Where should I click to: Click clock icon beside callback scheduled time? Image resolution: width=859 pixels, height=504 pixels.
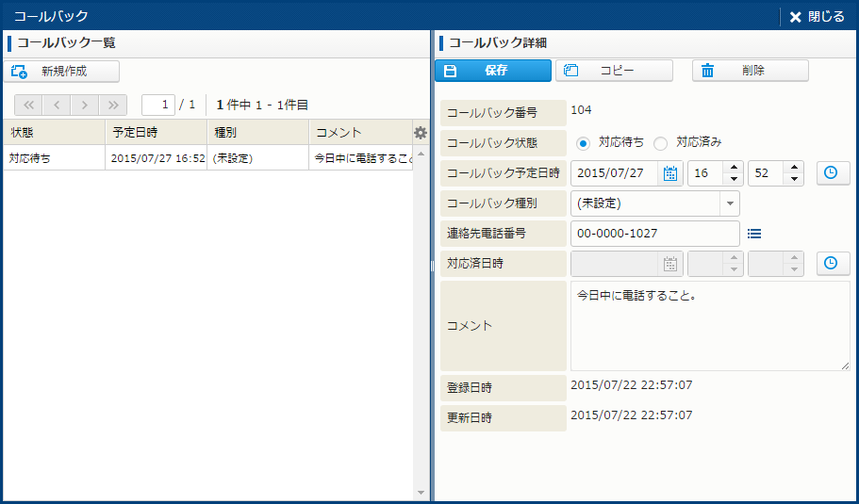point(830,173)
